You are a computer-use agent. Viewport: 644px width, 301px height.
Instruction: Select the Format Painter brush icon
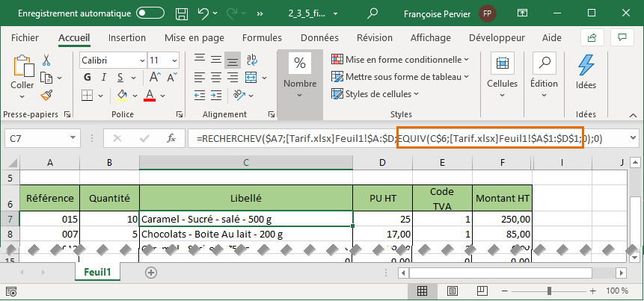(46, 95)
